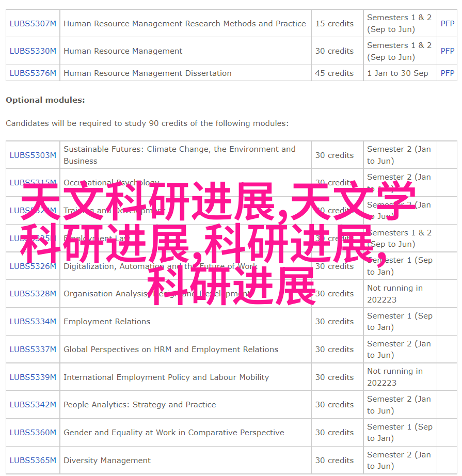Image resolution: width=462 pixels, height=476 pixels.
Task: Select PFP link in the LUBS5376M row
Action: (x=447, y=73)
